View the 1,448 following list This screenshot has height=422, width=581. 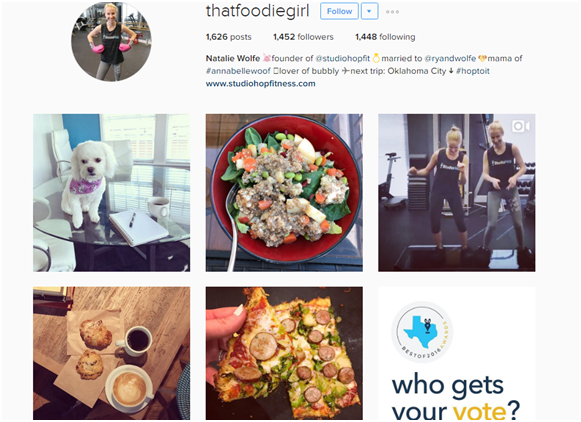pos(385,37)
